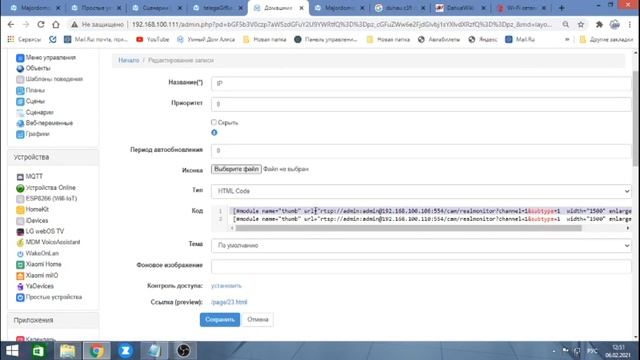Open the browser extensions puzzle icon
Image resolution: width=640 pixels, height=360 pixels.
point(599,24)
